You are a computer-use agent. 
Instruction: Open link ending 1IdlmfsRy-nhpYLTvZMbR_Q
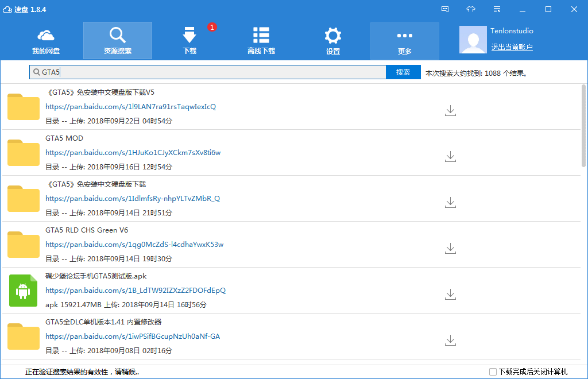[x=133, y=198]
